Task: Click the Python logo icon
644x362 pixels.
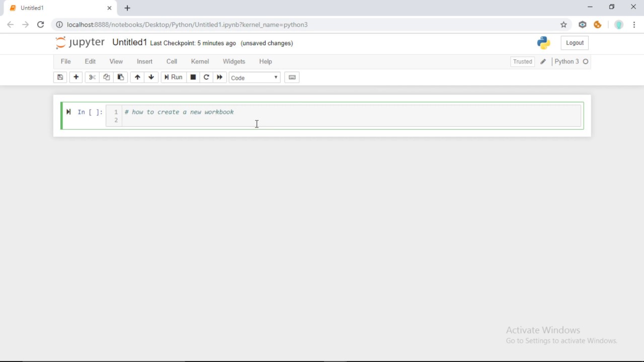Action: tap(544, 43)
